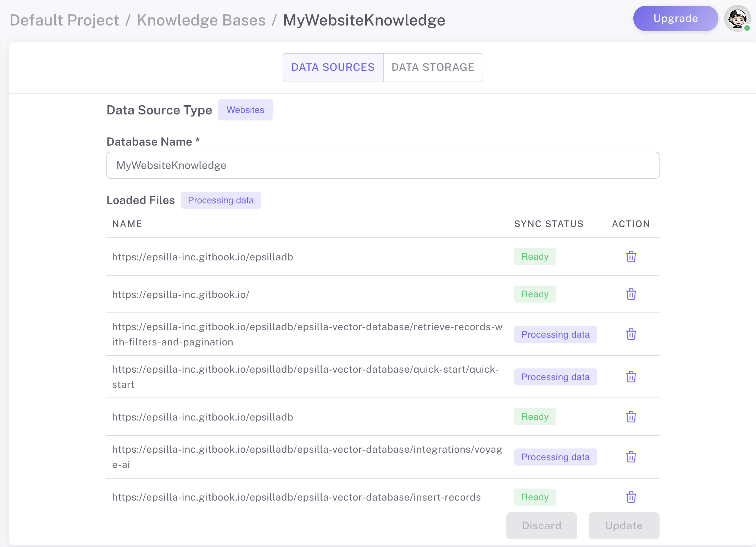Open the user avatar profile menu
Viewport: 756px width, 547px height.
pyautogui.click(x=737, y=18)
